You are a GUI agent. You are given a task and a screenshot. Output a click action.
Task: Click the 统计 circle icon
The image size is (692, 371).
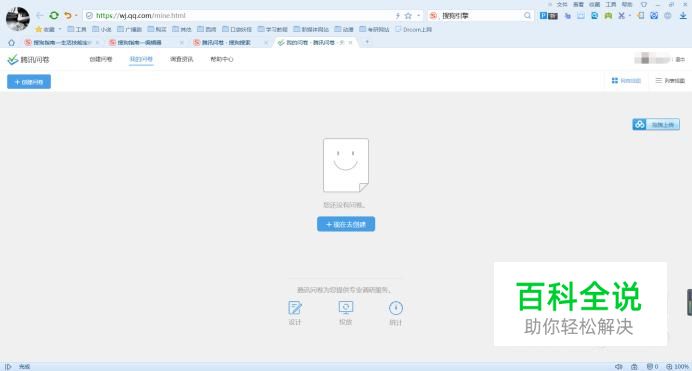(396, 307)
